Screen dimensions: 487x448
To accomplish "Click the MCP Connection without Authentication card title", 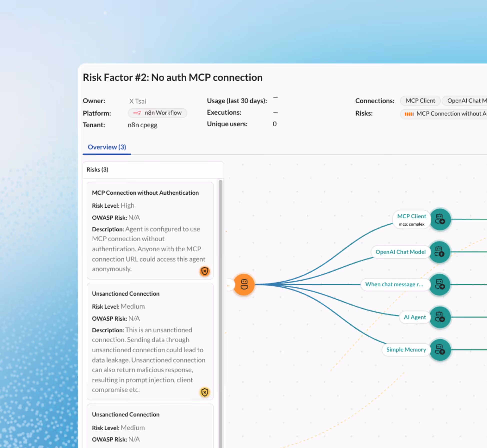I will coord(145,193).
